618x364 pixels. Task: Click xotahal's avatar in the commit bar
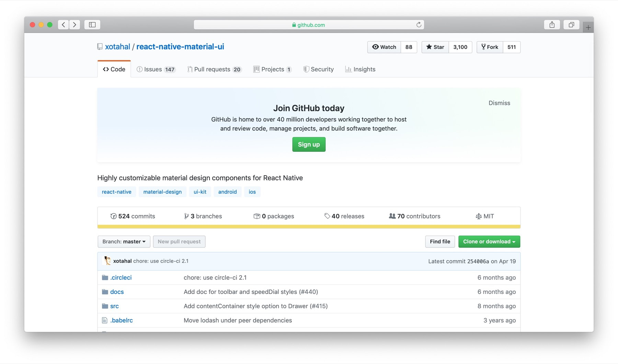[107, 261]
